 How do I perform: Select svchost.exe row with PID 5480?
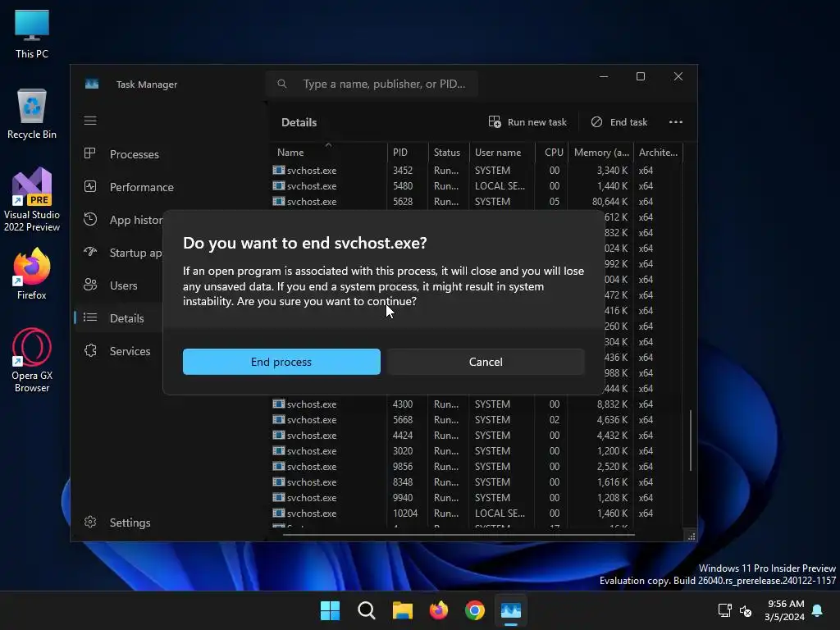(476, 186)
